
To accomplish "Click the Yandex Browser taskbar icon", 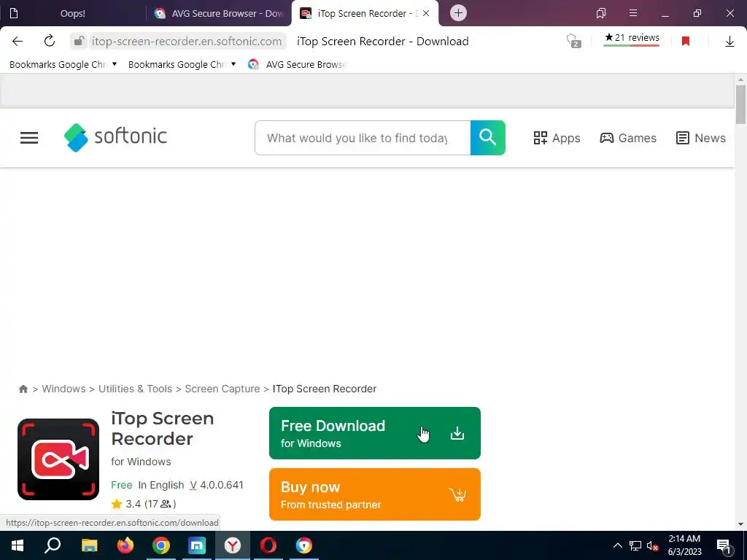I will point(233,545).
